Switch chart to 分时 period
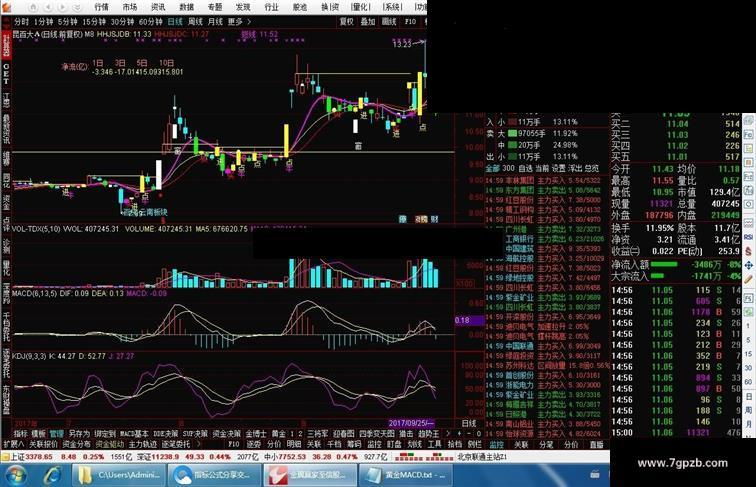756x487 pixels. (x=21, y=22)
